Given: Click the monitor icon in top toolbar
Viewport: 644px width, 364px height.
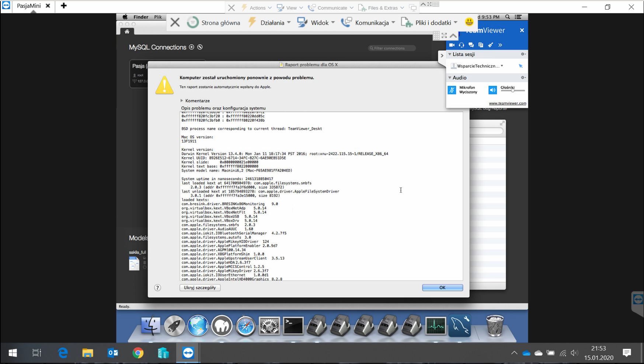Looking at the screenshot, I should 413,8.
